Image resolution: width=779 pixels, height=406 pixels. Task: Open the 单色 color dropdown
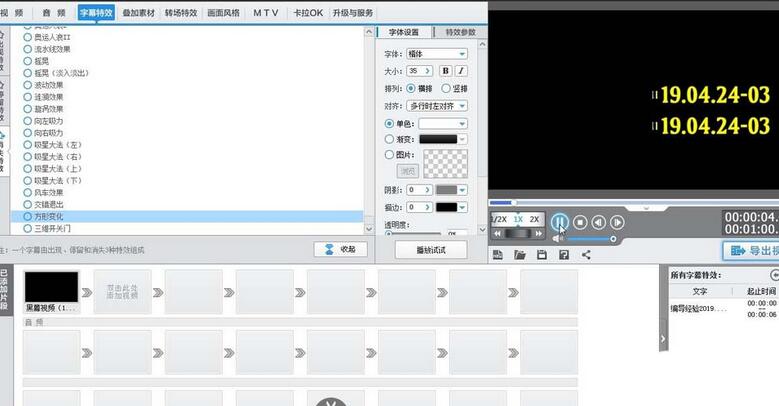point(443,124)
